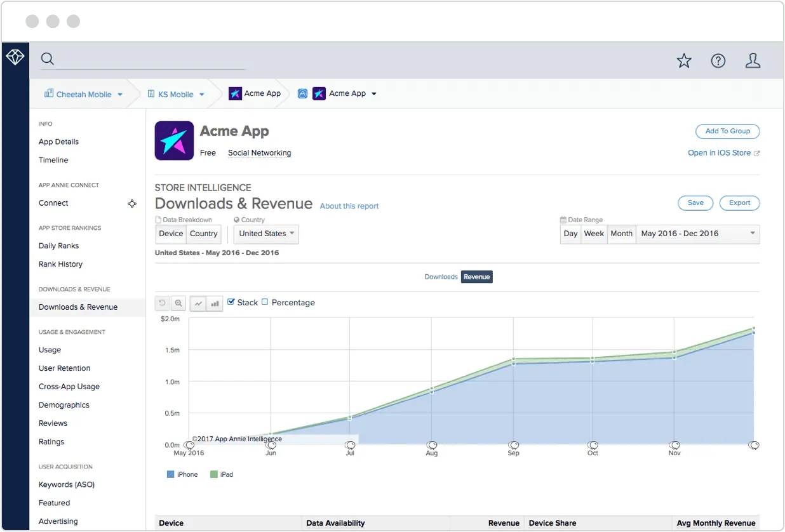This screenshot has height=532, width=785.
Task: Open Downloads & Revenue in sidebar
Action: coord(78,307)
